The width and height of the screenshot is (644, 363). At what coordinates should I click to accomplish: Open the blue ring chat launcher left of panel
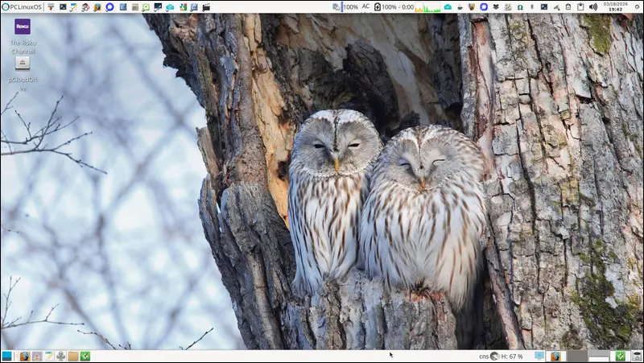pos(109,7)
